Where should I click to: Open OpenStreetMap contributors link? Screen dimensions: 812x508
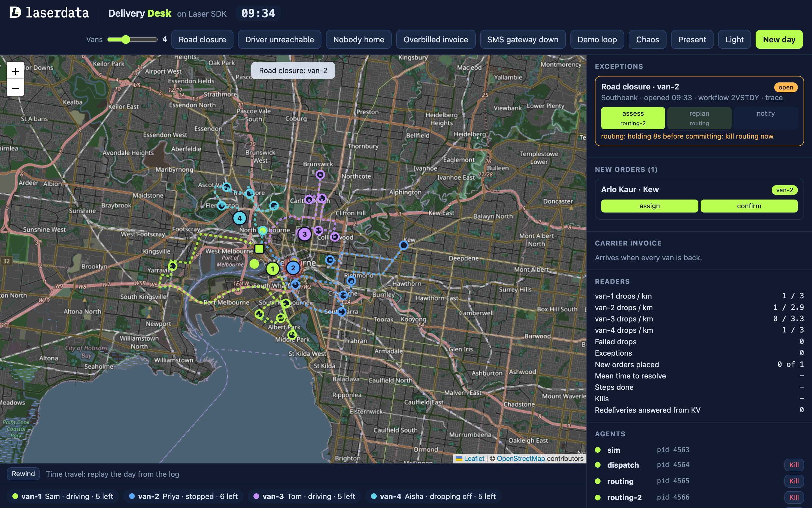click(x=520, y=459)
